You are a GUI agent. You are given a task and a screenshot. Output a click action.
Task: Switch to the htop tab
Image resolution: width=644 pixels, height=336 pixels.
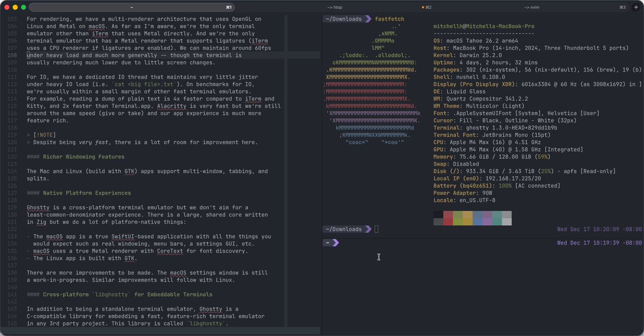point(335,8)
